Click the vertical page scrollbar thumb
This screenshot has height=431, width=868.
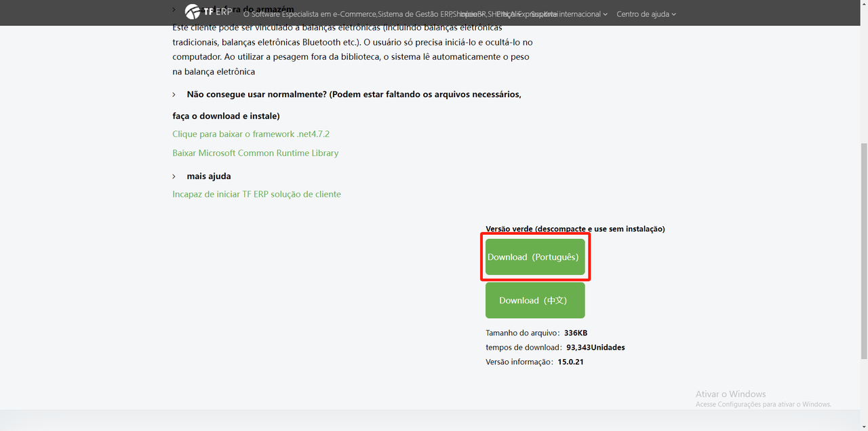(x=863, y=251)
